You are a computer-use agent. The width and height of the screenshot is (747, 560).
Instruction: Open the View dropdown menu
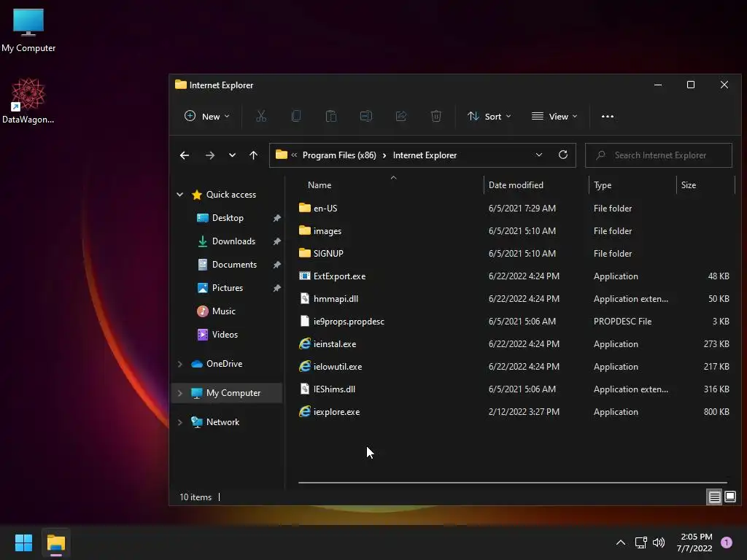tap(554, 116)
